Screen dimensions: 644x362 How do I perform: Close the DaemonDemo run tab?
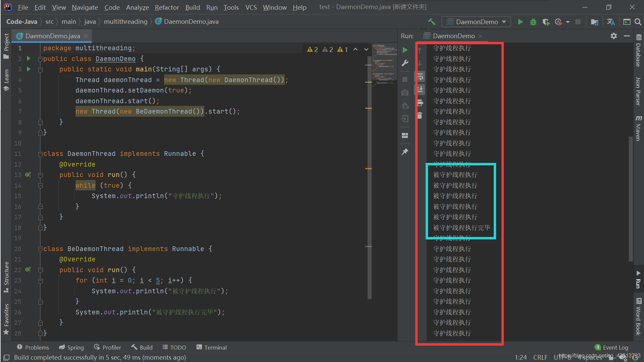click(480, 36)
